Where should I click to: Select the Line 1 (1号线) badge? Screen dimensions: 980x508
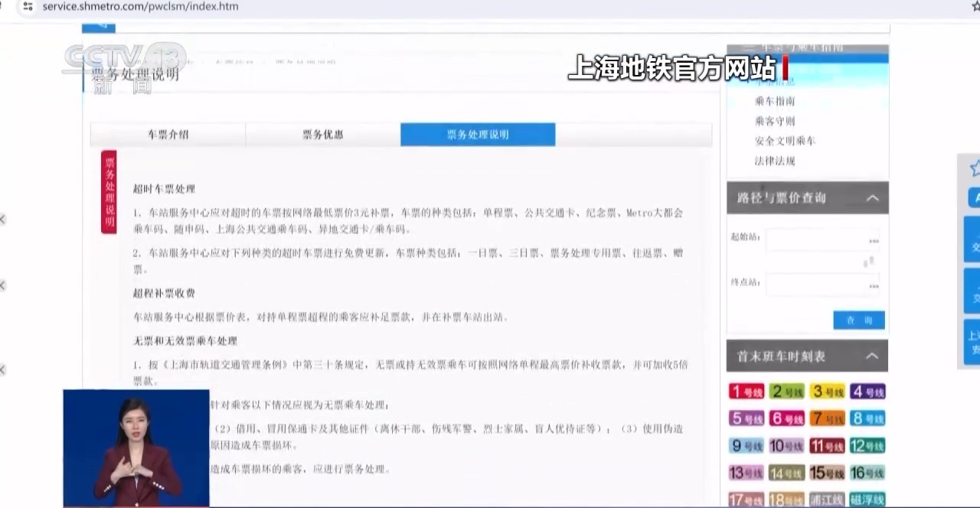(746, 391)
